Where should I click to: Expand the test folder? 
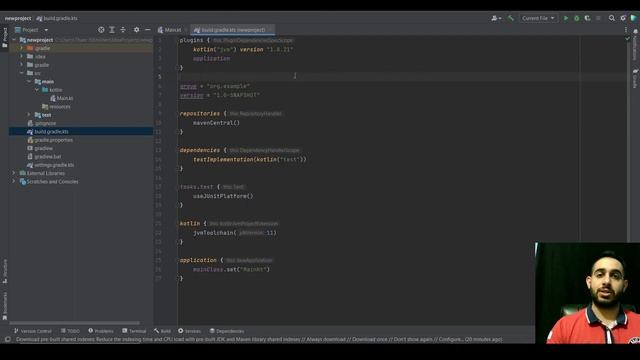(x=29, y=115)
